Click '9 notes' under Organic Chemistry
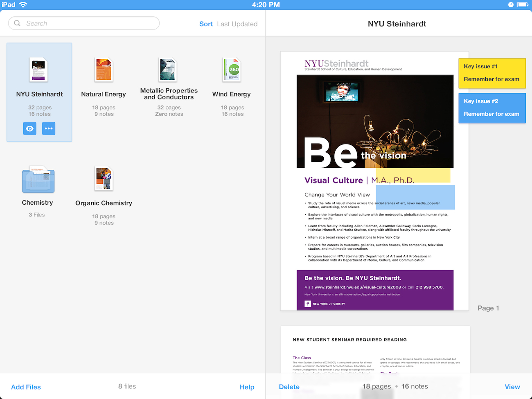The image size is (532, 399). pos(104,223)
